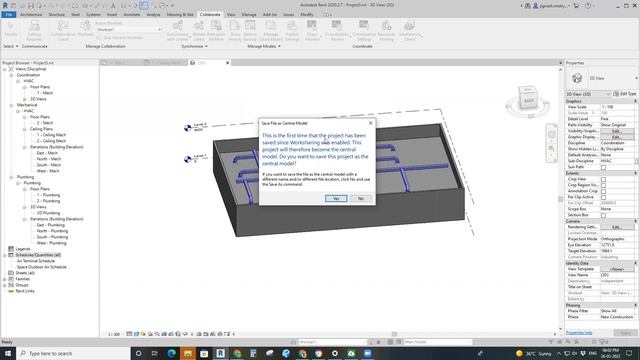The image size is (640, 360).
Task: Expand the Families node in Project Browser
Action: point(5,279)
